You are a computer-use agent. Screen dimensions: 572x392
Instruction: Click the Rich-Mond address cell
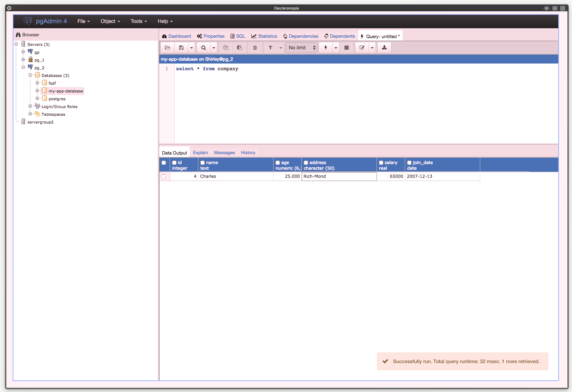pos(339,176)
